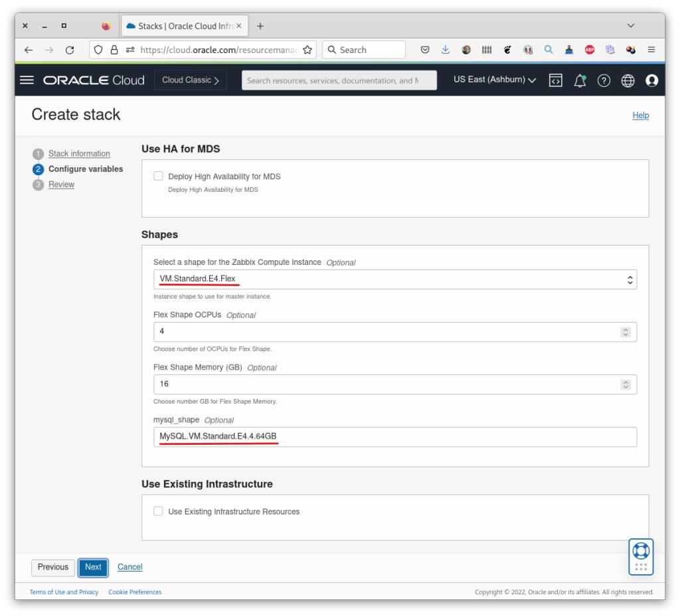This screenshot has width=680, height=616.
Task: Check Use Existing Infrastructure Resources
Action: (x=158, y=511)
